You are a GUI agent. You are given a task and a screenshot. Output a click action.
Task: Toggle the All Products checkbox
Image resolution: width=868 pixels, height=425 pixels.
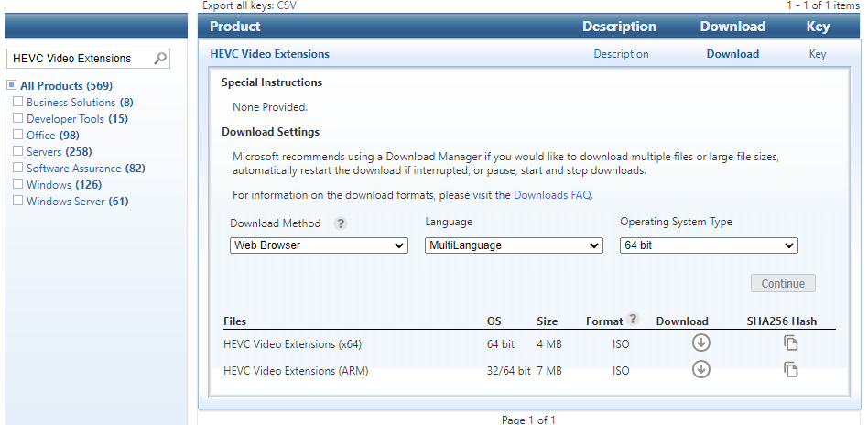click(x=11, y=85)
